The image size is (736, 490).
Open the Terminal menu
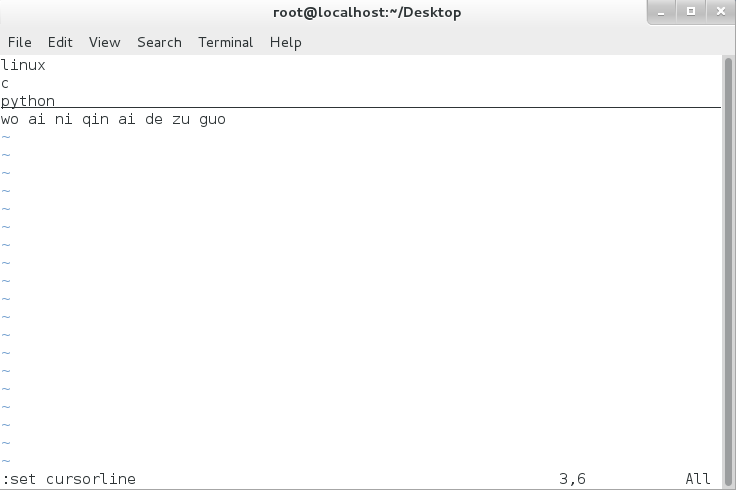coord(225,42)
